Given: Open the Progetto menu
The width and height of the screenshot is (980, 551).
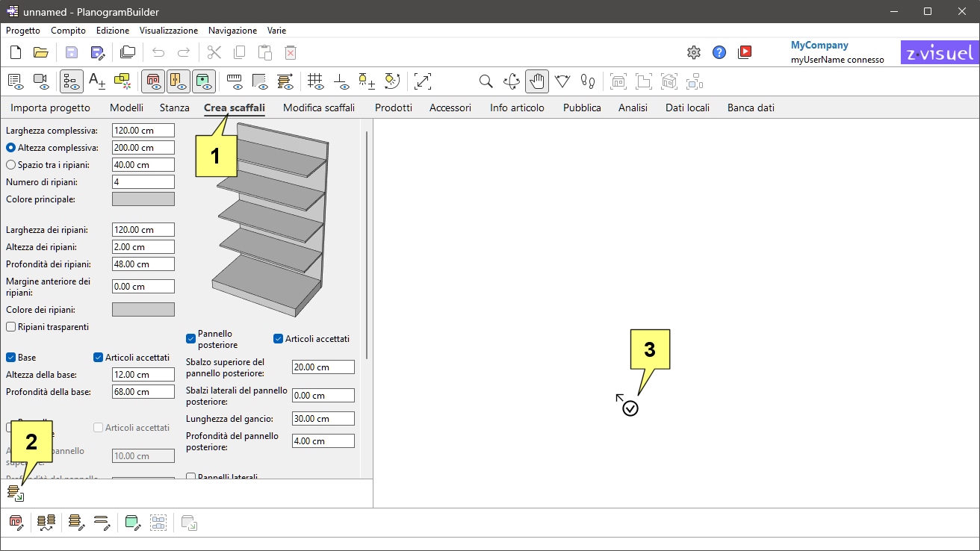Looking at the screenshot, I should click(23, 31).
